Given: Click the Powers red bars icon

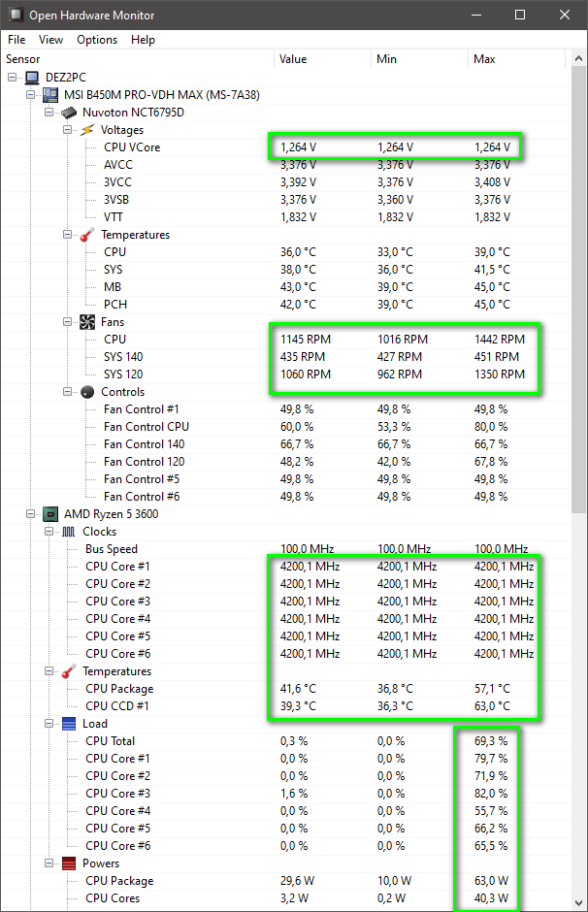Looking at the screenshot, I should coord(69,863).
